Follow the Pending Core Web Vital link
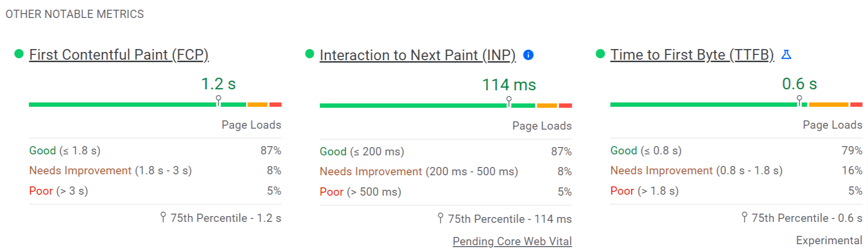The image size is (868, 251). [512, 241]
